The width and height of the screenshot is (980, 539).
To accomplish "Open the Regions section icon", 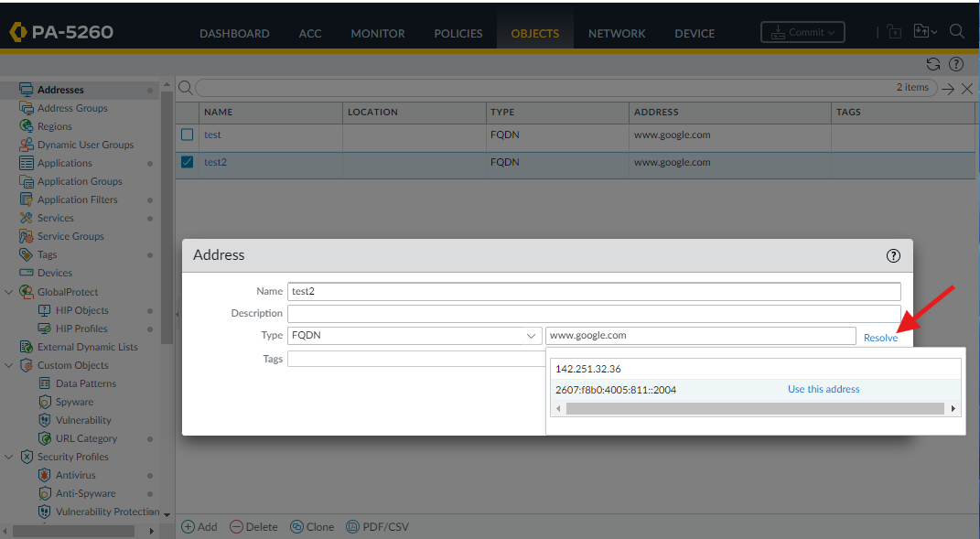I will [x=26, y=126].
